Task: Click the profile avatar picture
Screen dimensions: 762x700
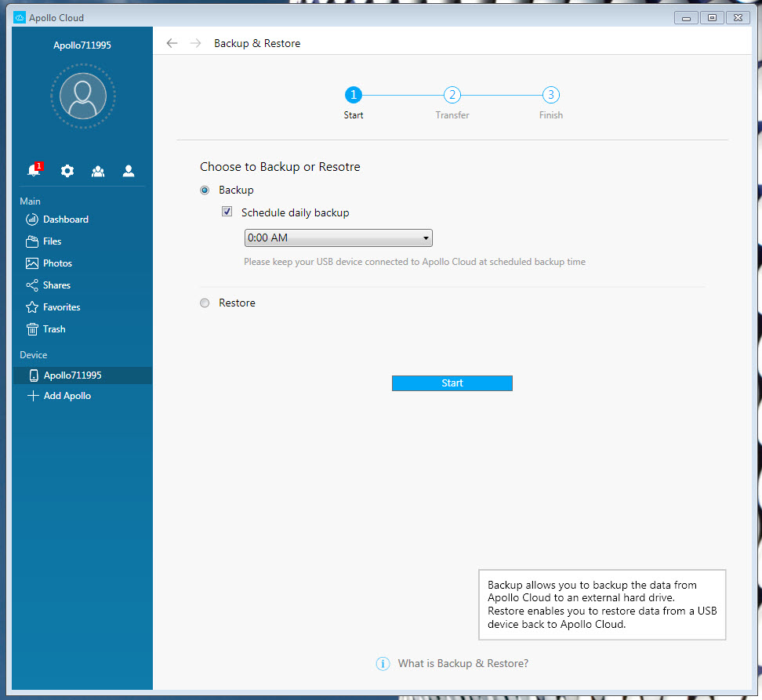Action: pyautogui.click(x=83, y=96)
